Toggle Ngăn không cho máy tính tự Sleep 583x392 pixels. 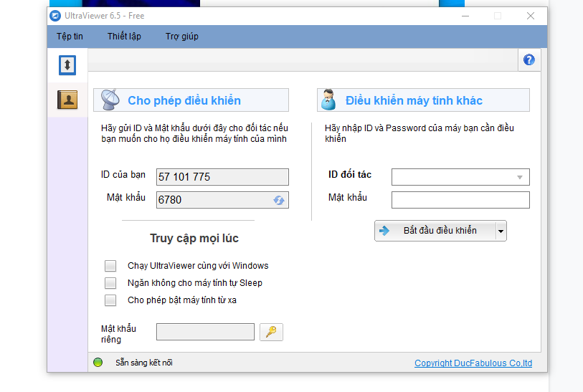coord(110,283)
